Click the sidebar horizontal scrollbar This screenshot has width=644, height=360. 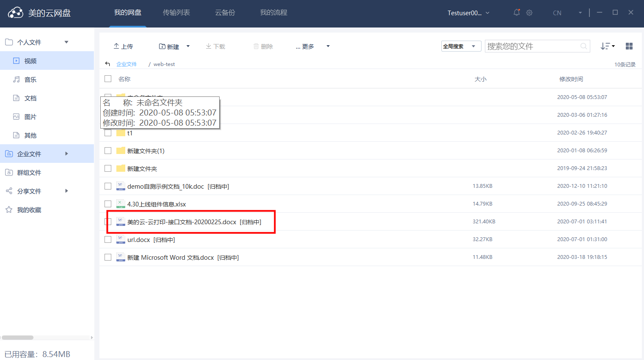(17, 338)
